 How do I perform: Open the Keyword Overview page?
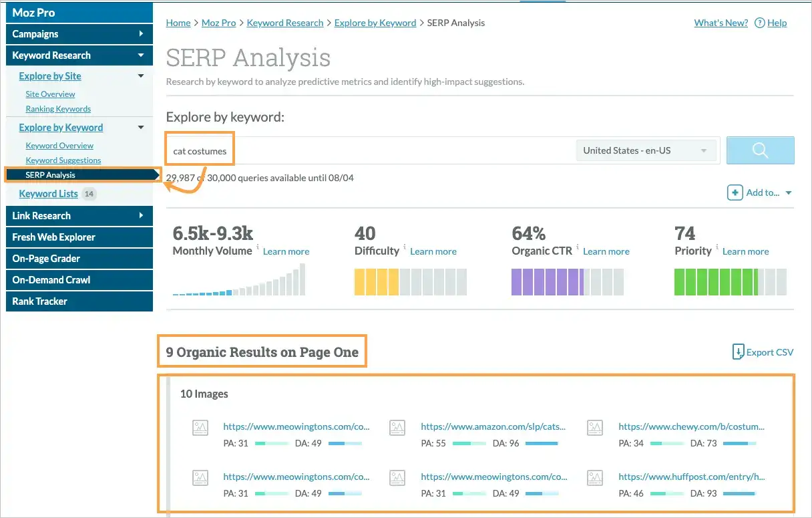coord(59,145)
